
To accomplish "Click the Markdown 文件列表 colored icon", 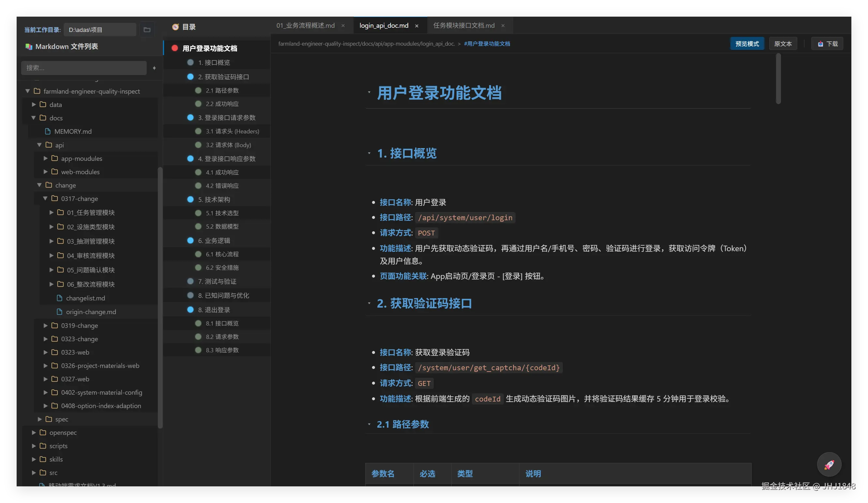I will coord(29,47).
